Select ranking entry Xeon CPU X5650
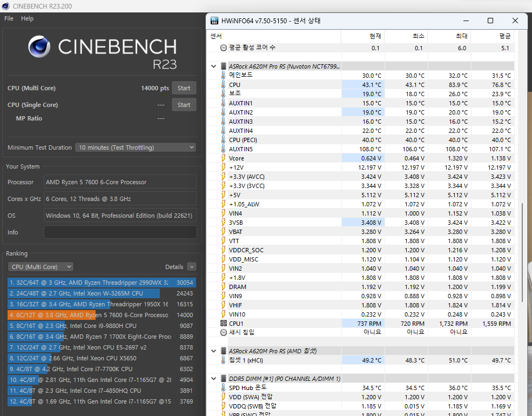532x416 pixels. 102,358
